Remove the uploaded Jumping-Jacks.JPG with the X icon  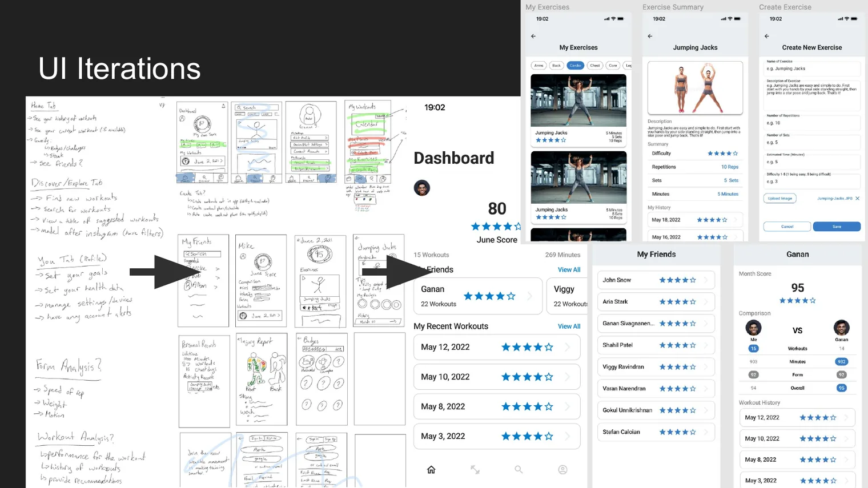(858, 199)
